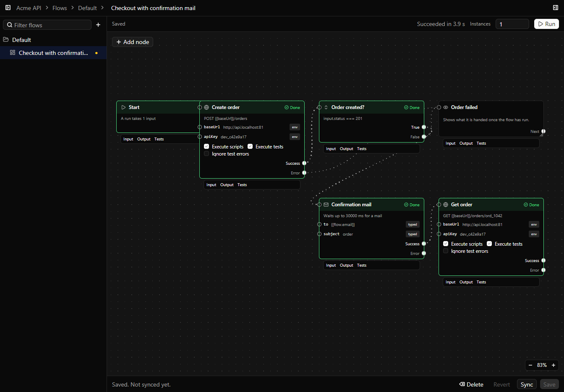This screenshot has height=392, width=564.
Task: Open the Tests tab under Order created?
Action: pos(362,149)
